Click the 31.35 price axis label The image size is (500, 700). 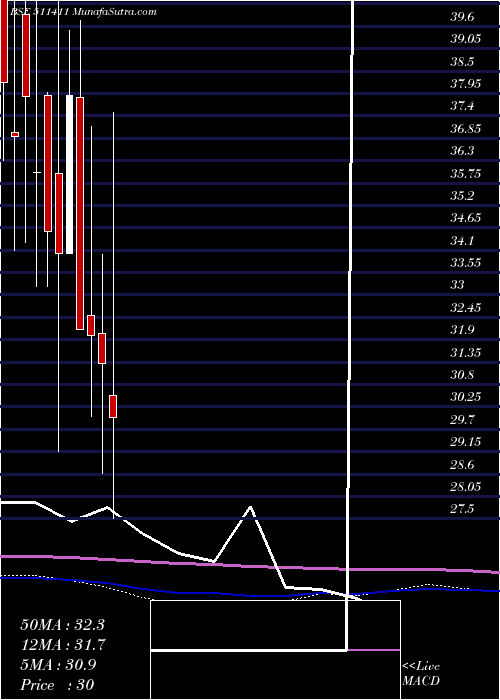coord(466,353)
